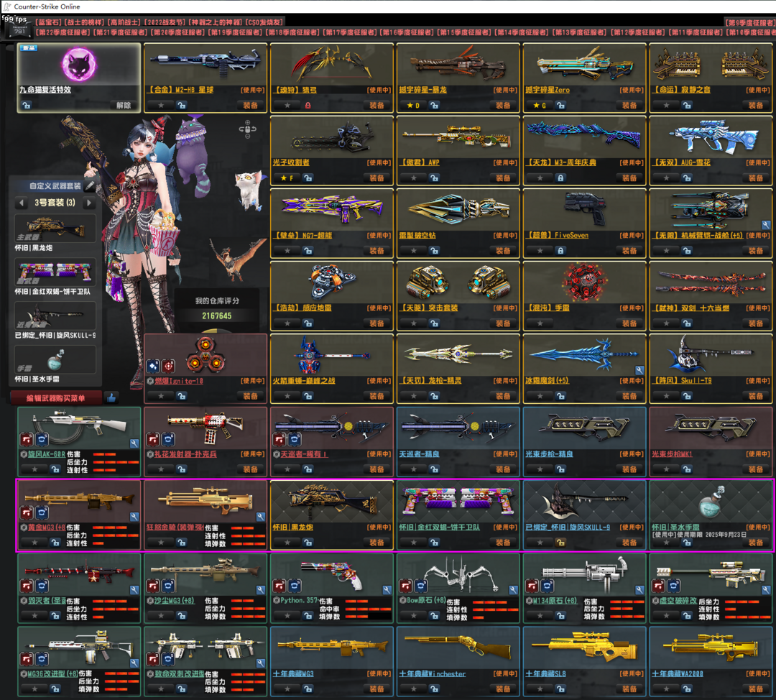Click the wrench icon on Python.357 card
776x700 pixels.
(x=387, y=589)
